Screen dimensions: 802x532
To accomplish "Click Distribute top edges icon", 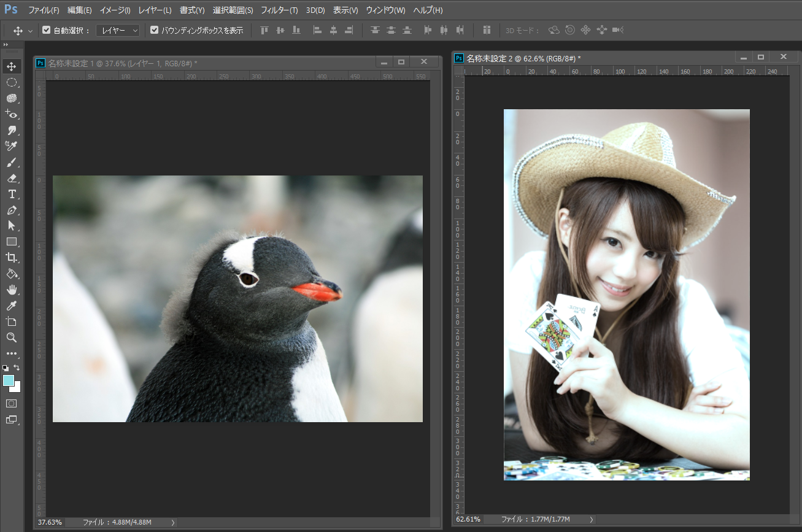I will point(375,30).
